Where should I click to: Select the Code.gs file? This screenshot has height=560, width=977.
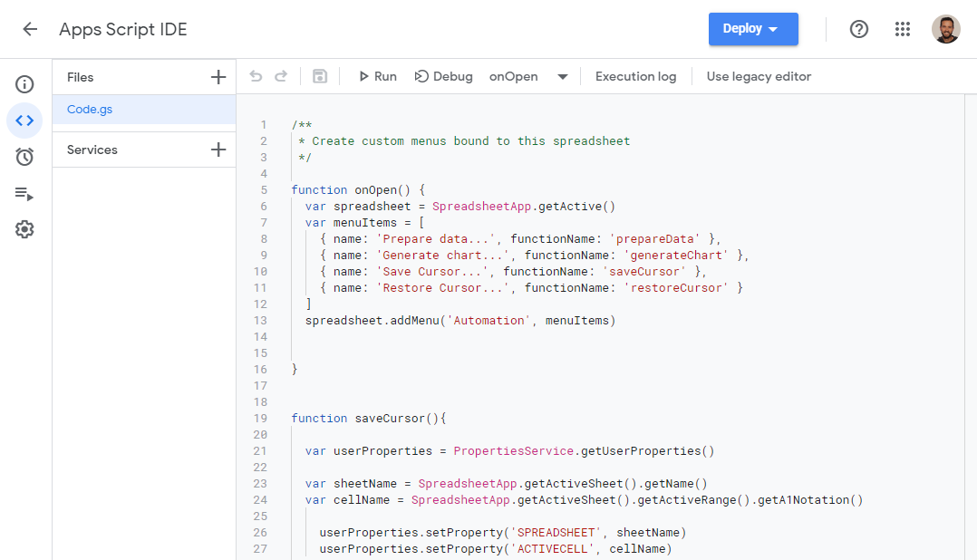pos(89,109)
